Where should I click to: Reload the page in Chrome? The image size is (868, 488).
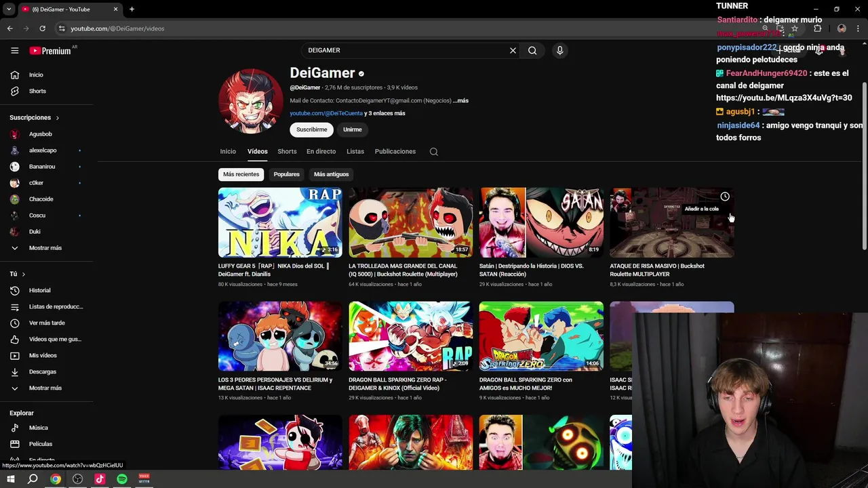[x=42, y=28]
